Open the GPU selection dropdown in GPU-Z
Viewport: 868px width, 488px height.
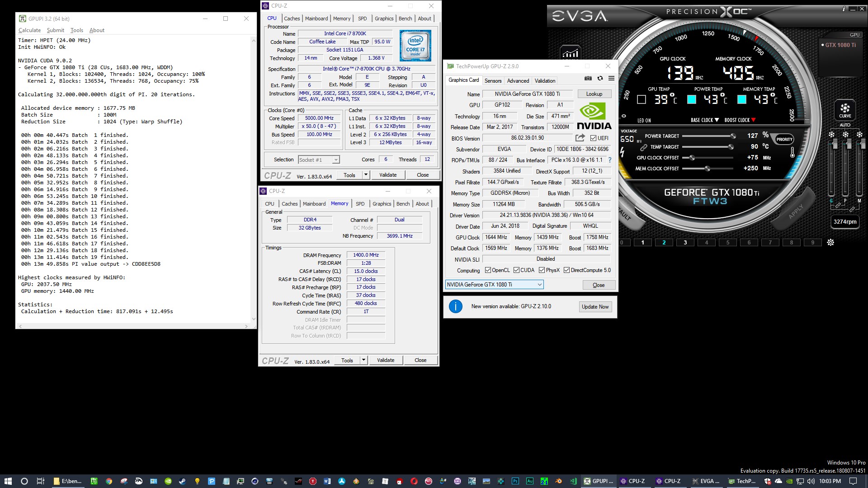point(494,285)
